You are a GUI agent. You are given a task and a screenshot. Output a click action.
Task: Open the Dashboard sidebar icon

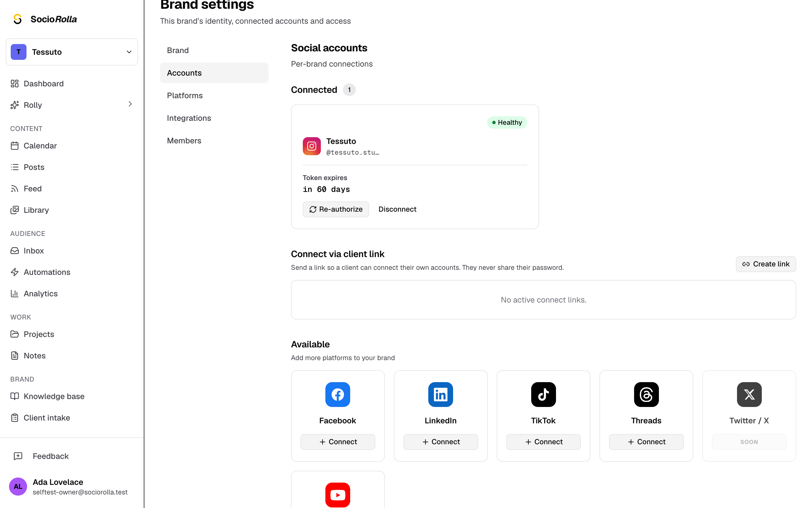click(14, 84)
